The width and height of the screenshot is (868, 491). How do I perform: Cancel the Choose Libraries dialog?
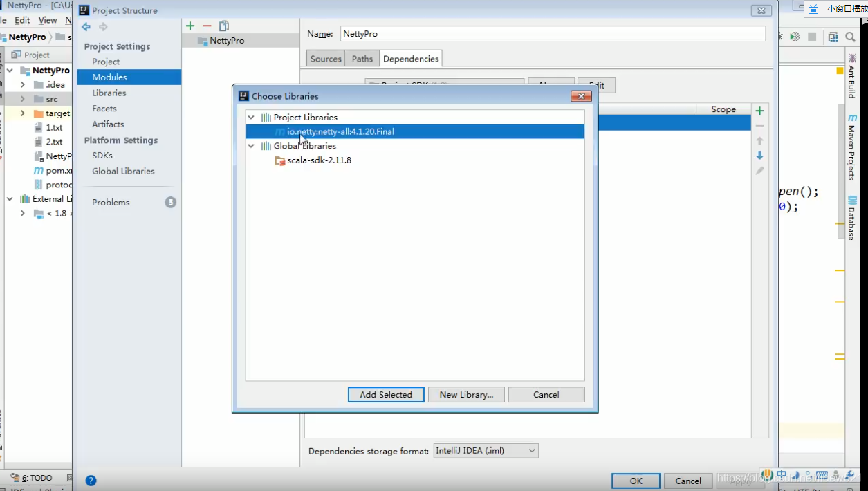pyautogui.click(x=546, y=395)
